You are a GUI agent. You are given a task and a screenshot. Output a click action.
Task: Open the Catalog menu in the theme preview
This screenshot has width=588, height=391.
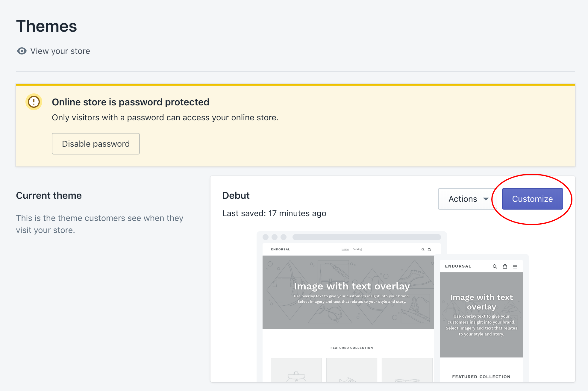coord(357,249)
